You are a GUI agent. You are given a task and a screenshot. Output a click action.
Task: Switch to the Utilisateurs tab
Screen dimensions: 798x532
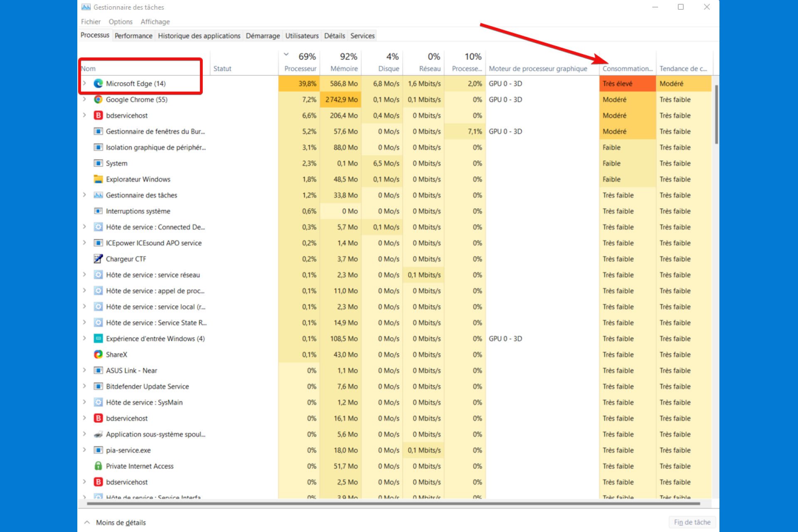(302, 36)
